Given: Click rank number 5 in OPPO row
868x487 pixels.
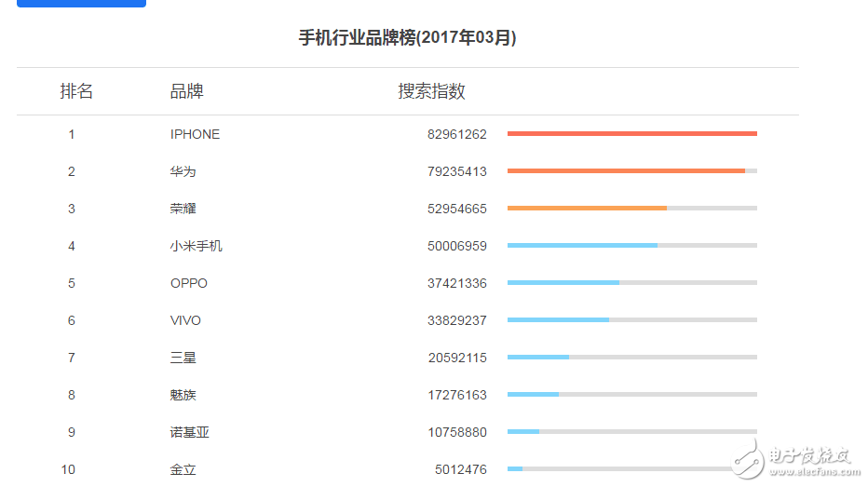Looking at the screenshot, I should 72,283.
